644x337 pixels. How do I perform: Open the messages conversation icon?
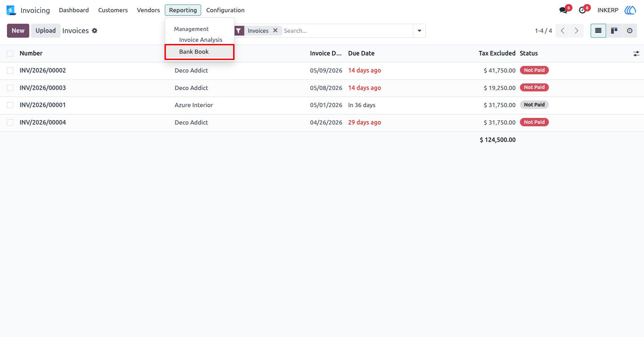[563, 10]
